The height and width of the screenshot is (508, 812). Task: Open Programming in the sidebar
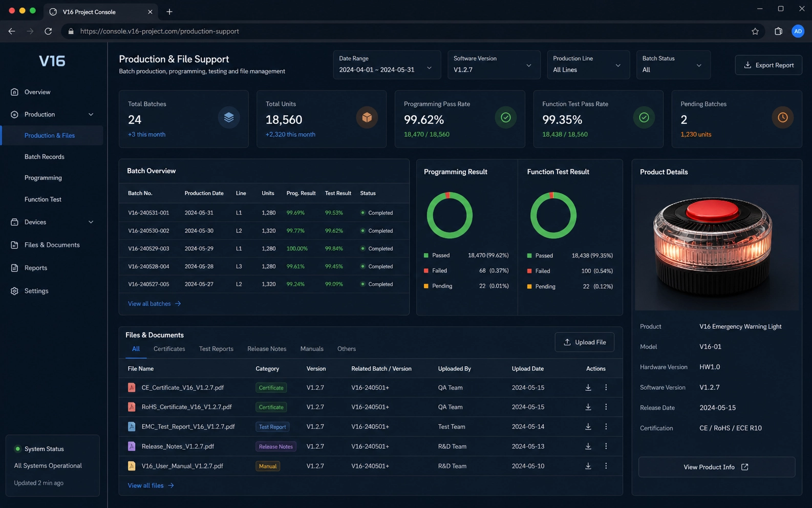(x=43, y=178)
